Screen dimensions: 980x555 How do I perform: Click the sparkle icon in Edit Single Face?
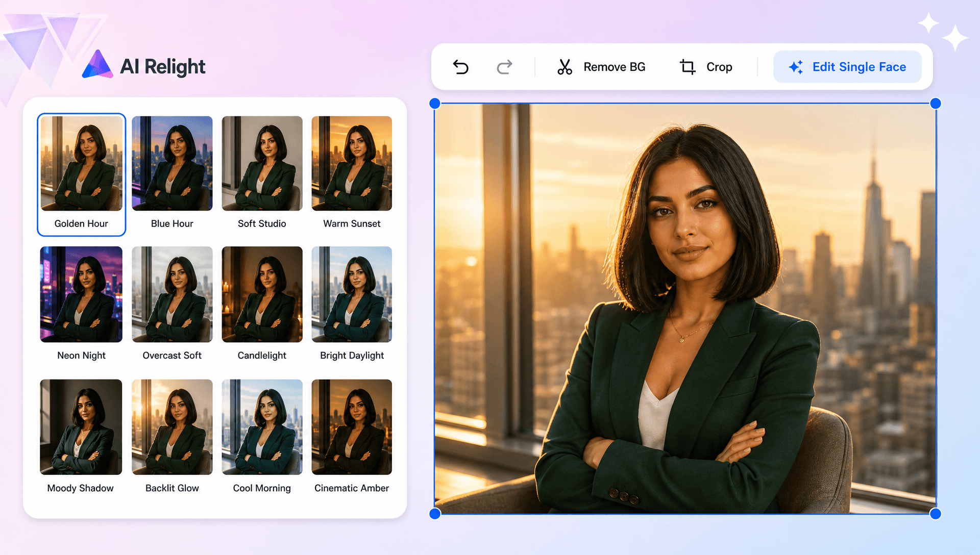pos(796,67)
